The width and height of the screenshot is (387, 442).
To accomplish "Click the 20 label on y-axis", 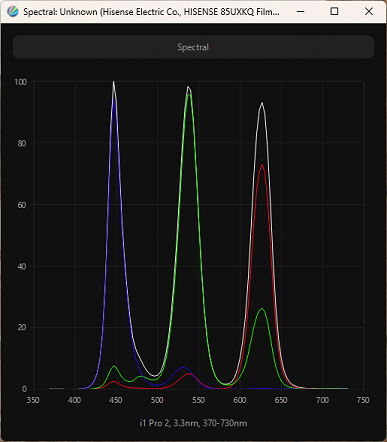I will pos(22,327).
